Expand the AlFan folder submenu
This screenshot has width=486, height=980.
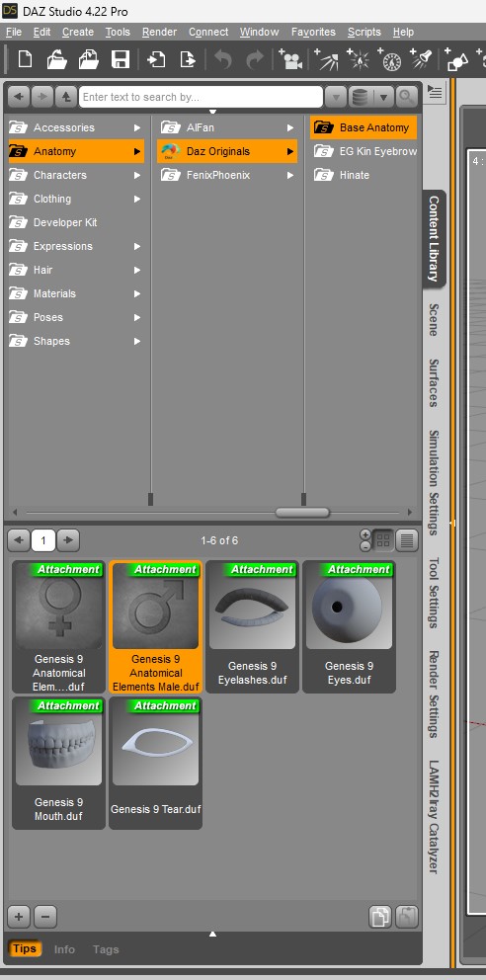pos(289,127)
